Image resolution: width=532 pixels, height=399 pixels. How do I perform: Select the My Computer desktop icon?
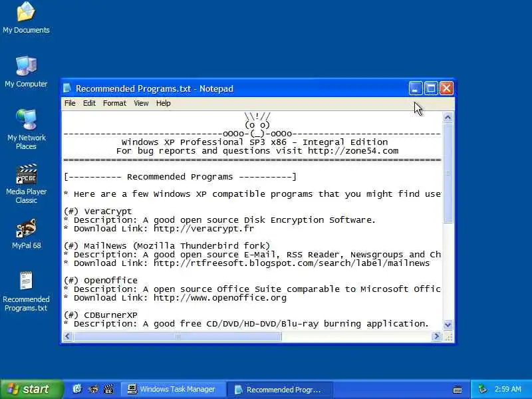click(26, 72)
